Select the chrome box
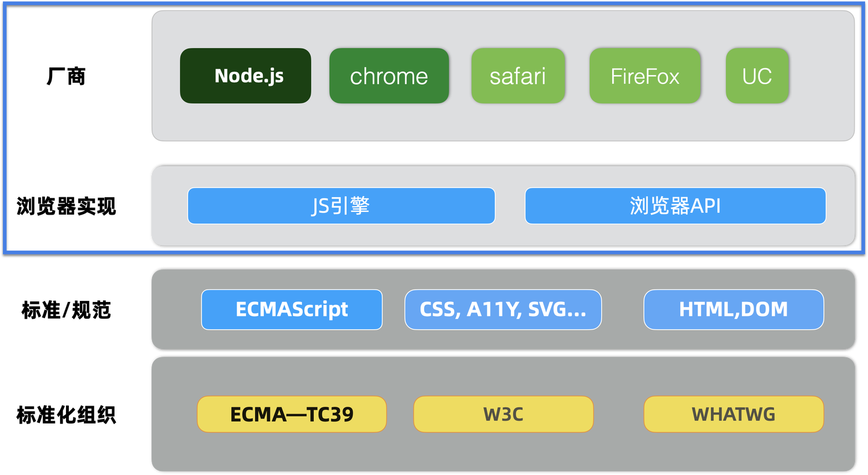Viewport: 868px width, 475px height. tap(389, 76)
